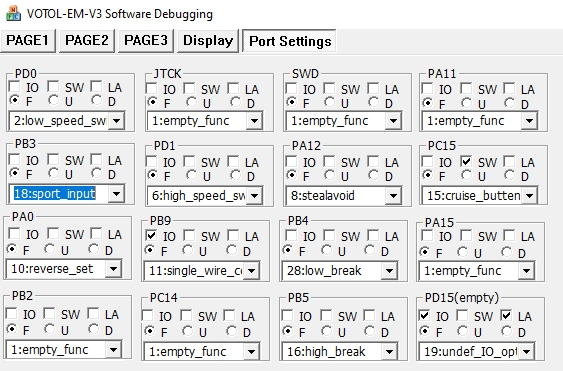The width and height of the screenshot is (563, 371).
Task: Select the D radio button in PB4
Action: click(x=370, y=250)
